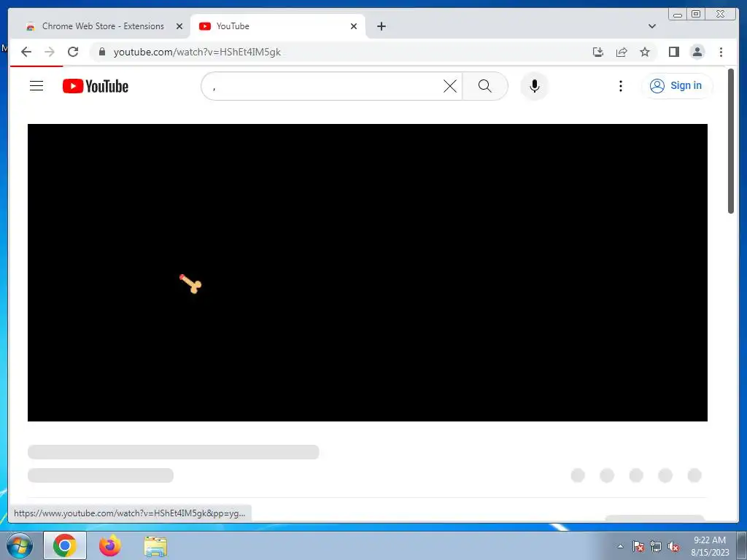The width and height of the screenshot is (747, 560).
Task: Open Action Center flag icon
Action: [638, 546]
